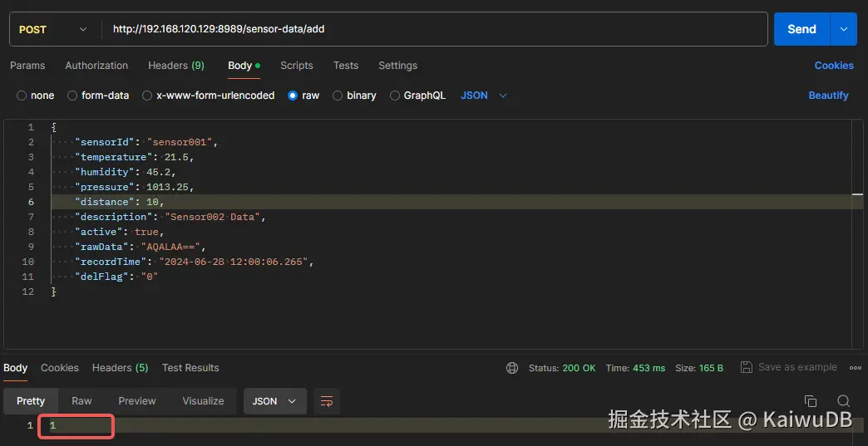The image size is (868, 446).
Task: Click the "description": "Sensor002 Data" line
Action: click(170, 217)
